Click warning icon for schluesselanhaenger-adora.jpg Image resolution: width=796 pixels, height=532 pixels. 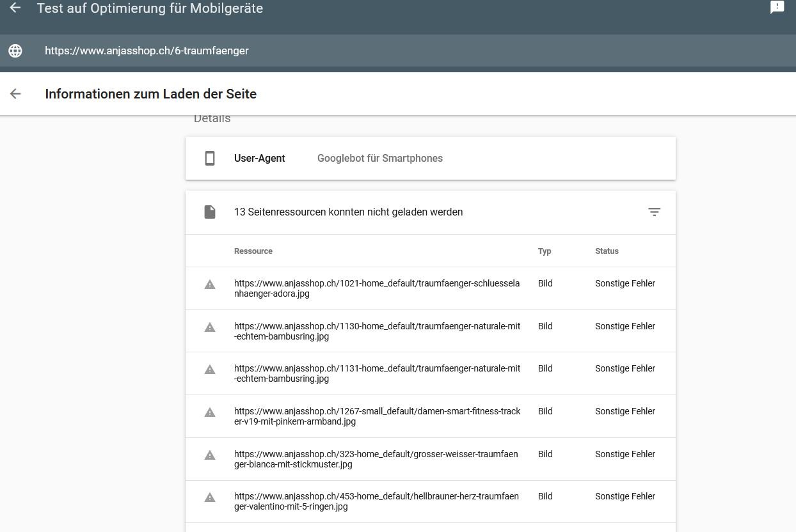coord(210,285)
